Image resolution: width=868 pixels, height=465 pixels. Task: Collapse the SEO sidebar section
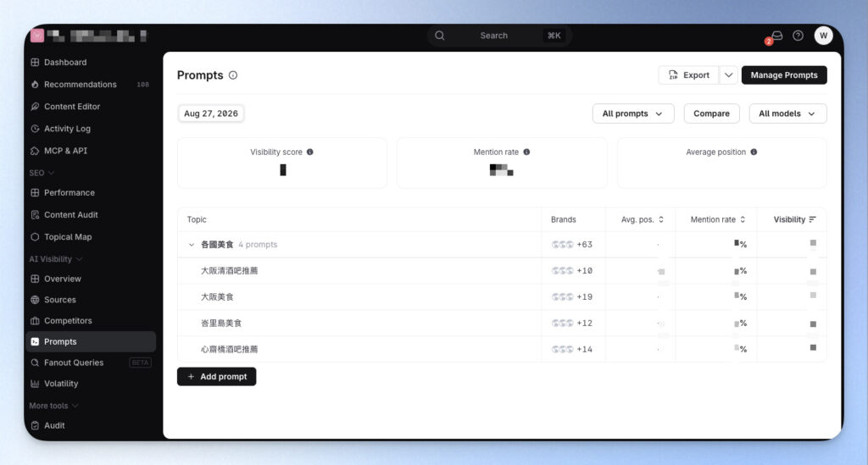(42, 173)
